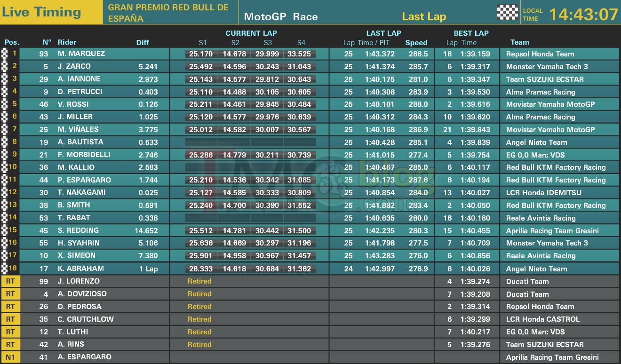Select rider name M. KALLIO
Viewport: 621px width, 364px height.
click(76, 167)
